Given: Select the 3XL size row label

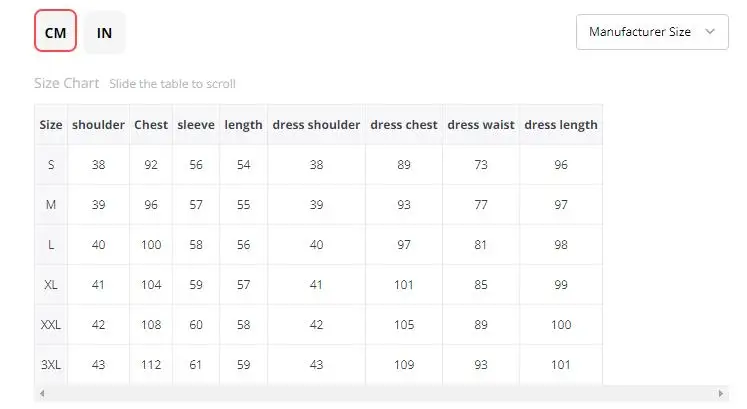Looking at the screenshot, I should coord(51,365).
